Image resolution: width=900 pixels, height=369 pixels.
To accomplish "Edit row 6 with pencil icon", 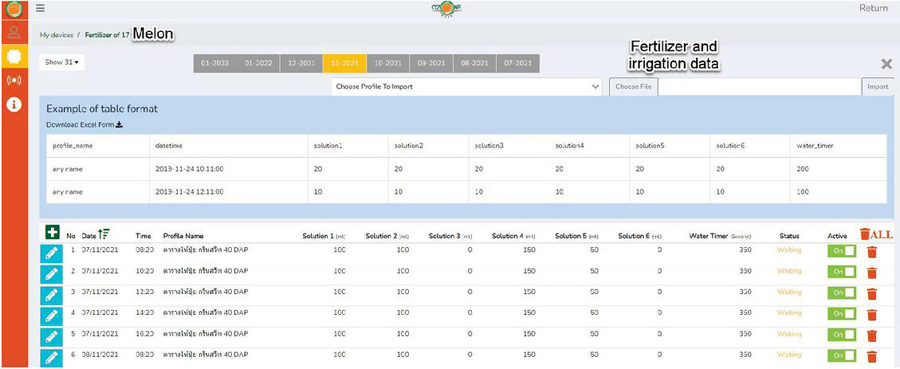I will click(52, 357).
